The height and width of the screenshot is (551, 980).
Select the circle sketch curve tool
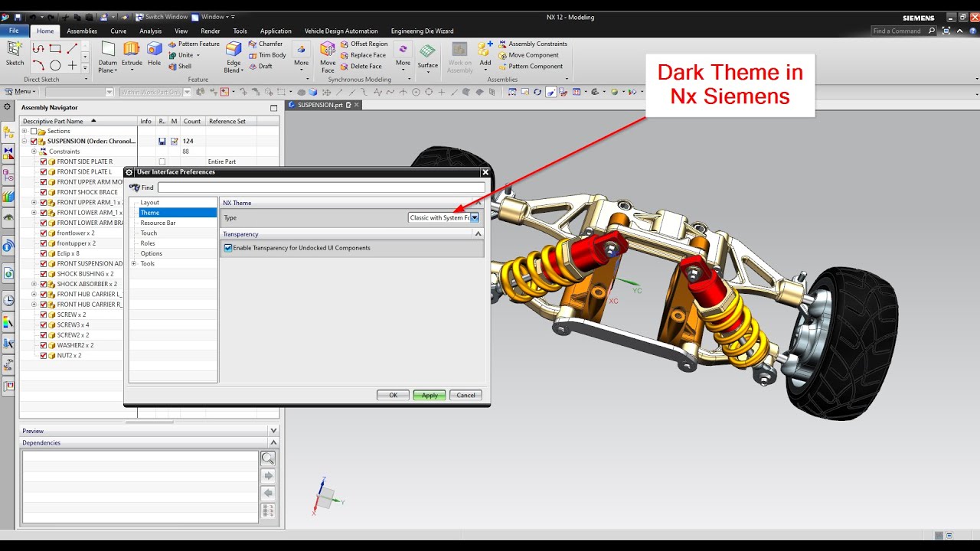pos(55,66)
